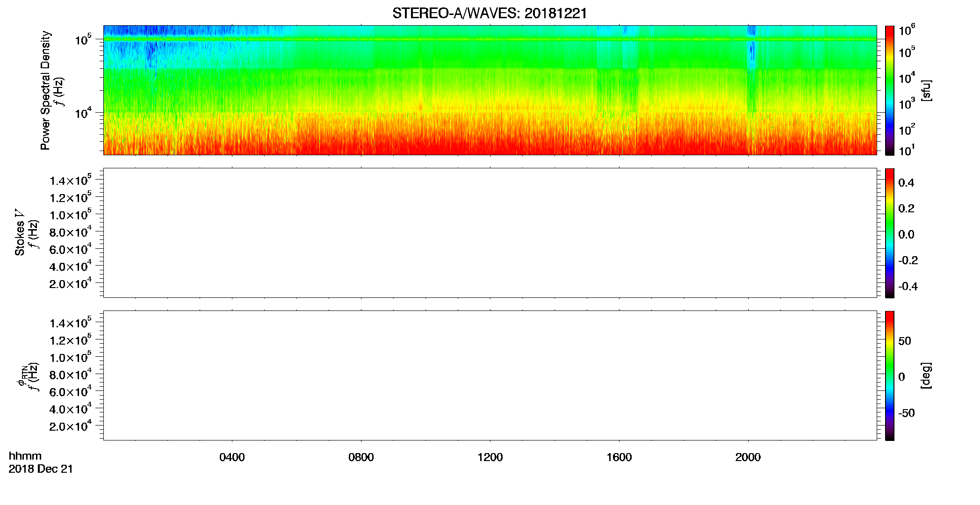Click the Stokes V axis label
This screenshot has width=980, height=505.
click(20, 232)
